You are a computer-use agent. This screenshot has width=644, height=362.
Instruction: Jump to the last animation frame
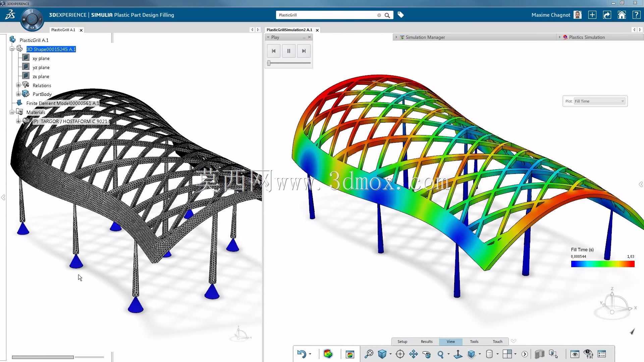point(304,51)
